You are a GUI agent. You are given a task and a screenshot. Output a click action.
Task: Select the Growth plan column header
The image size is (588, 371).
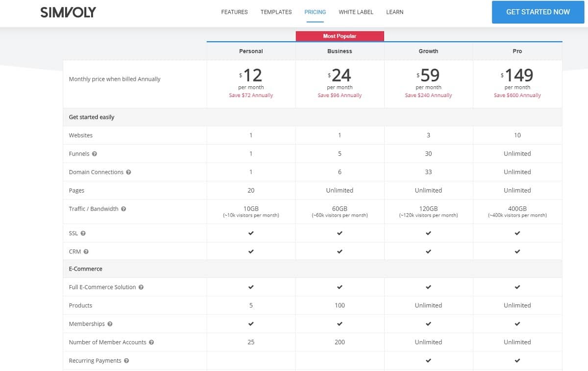(x=428, y=51)
